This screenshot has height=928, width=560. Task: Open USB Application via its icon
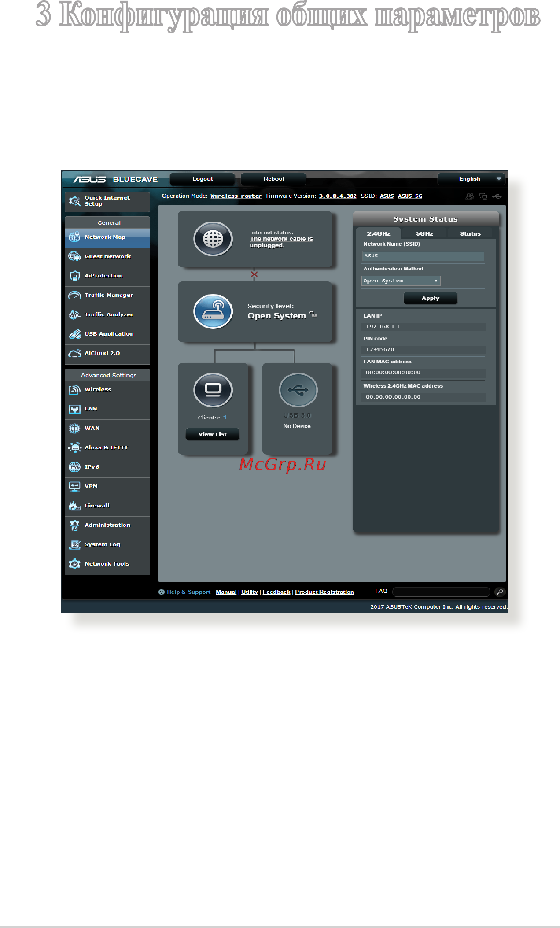click(x=74, y=334)
